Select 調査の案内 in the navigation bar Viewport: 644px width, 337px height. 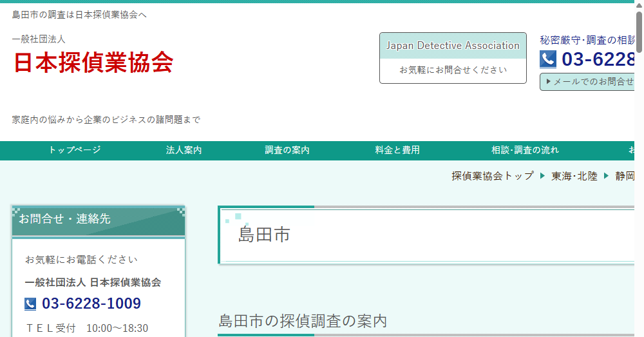coord(287,150)
